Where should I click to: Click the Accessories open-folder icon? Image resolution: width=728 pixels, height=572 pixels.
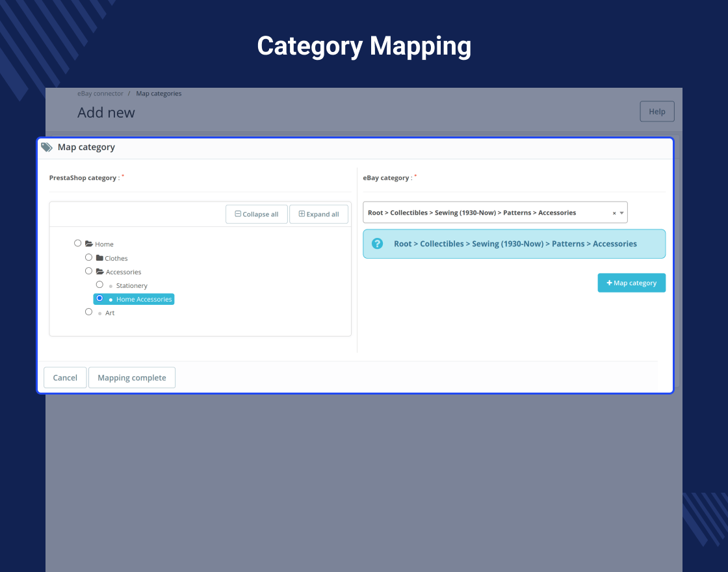100,272
